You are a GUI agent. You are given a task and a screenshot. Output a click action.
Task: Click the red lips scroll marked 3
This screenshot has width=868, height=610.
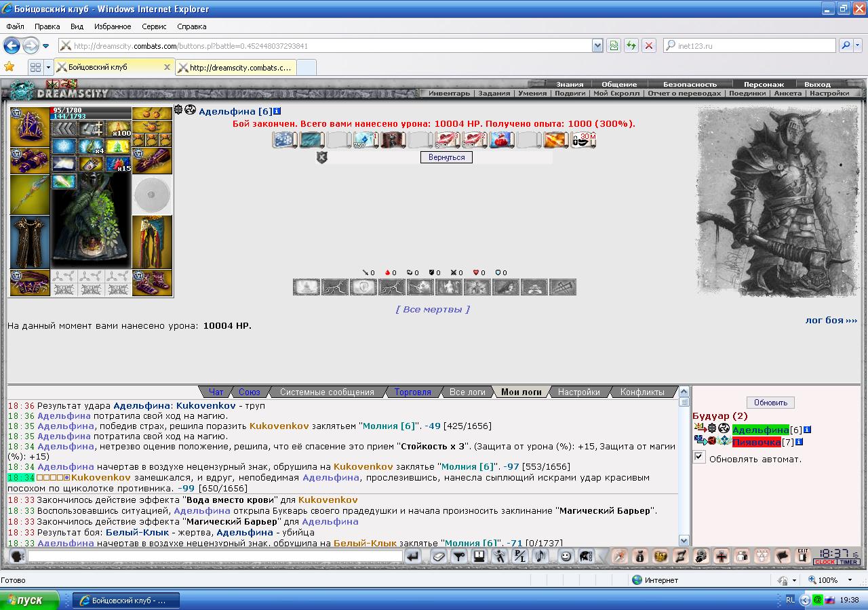[448, 140]
